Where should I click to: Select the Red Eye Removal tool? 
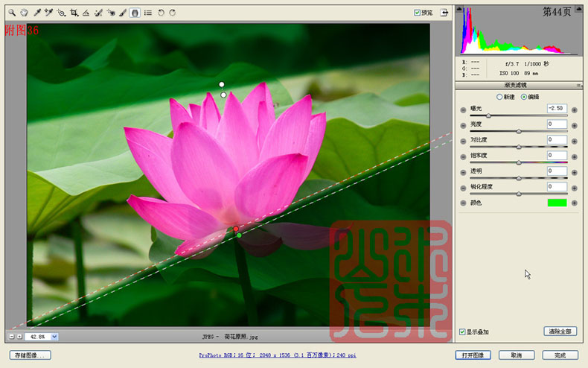(111, 13)
